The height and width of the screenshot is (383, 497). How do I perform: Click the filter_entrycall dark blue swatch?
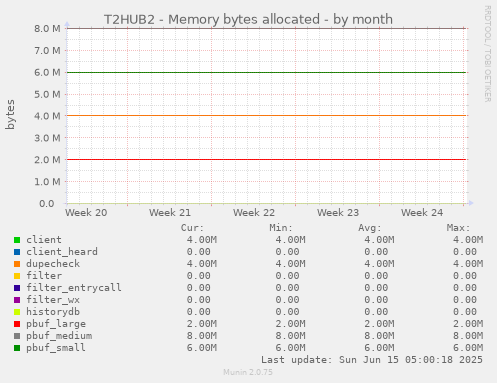tap(17, 288)
